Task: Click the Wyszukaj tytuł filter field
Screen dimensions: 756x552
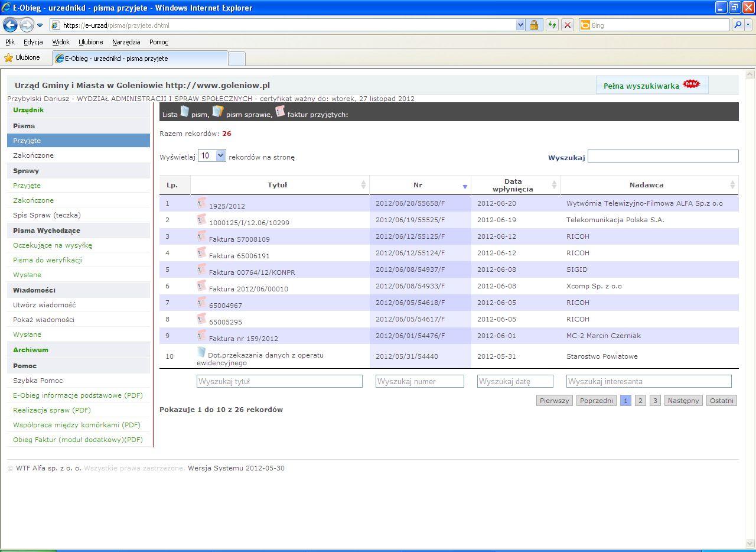Action: [x=279, y=381]
